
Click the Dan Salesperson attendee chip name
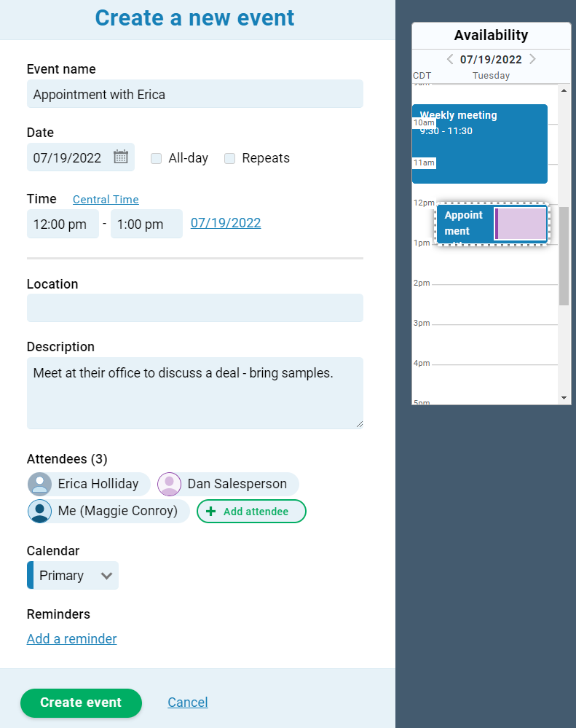pos(237,484)
